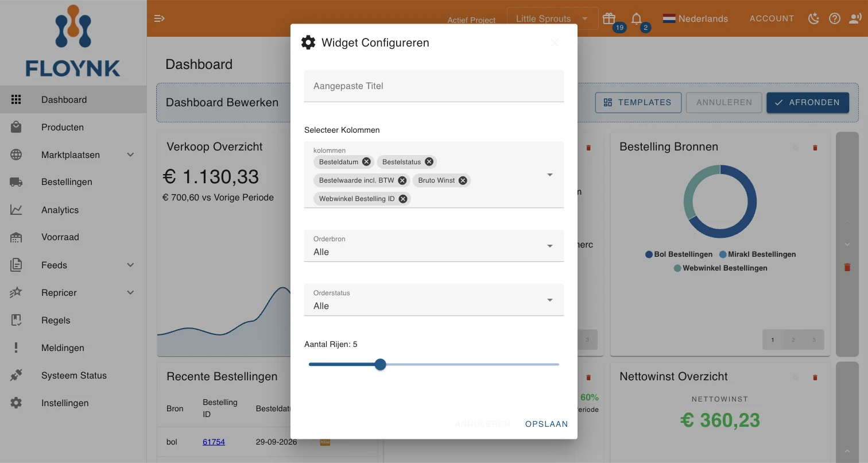
Task: Open the kolommen dropdown arrow
Action: (550, 175)
